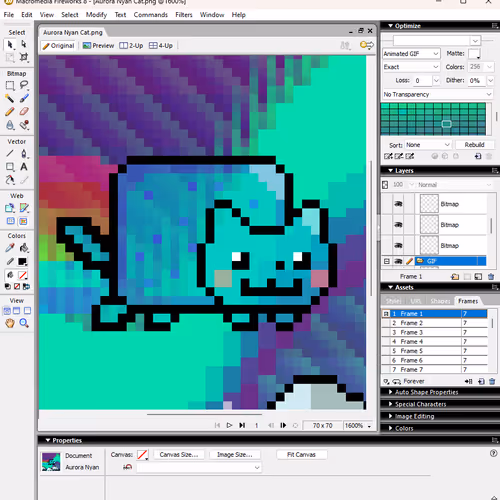Open the Sort None dropdown
The image size is (500, 500).
tap(428, 145)
